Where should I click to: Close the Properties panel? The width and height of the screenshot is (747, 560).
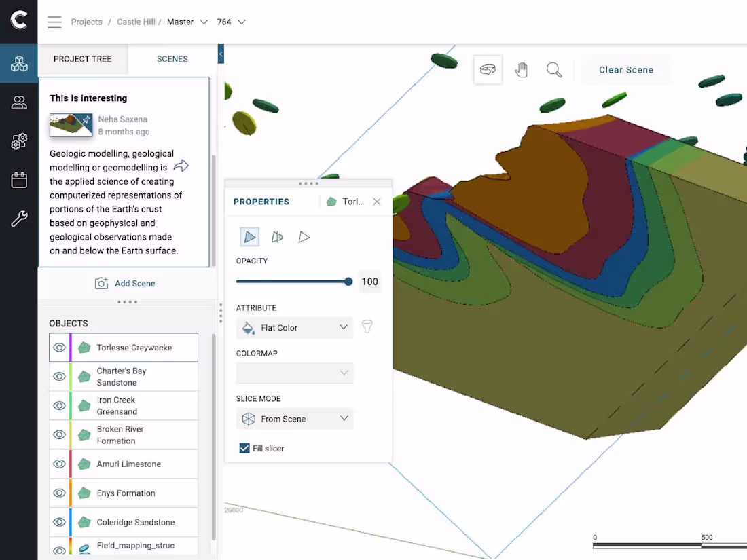(377, 202)
